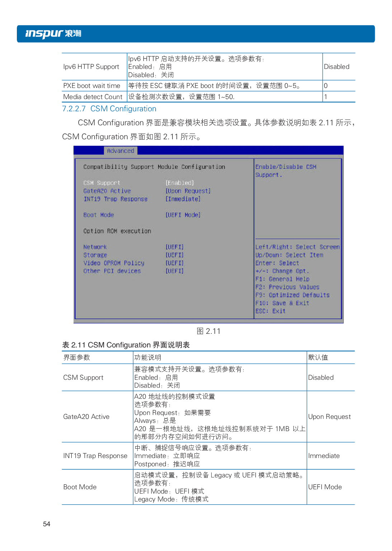Click GateA20 Active row in table
The image size is (392, 551).
click(86, 417)
